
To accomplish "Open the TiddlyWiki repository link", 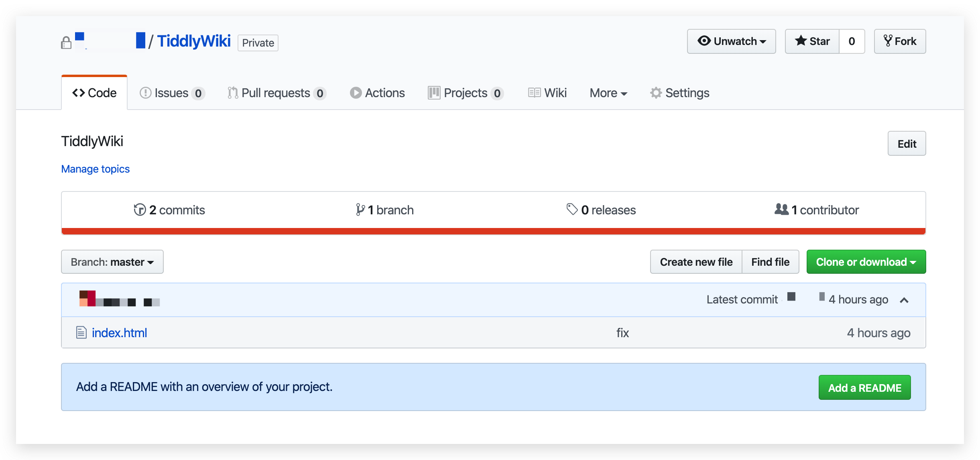I will (193, 41).
